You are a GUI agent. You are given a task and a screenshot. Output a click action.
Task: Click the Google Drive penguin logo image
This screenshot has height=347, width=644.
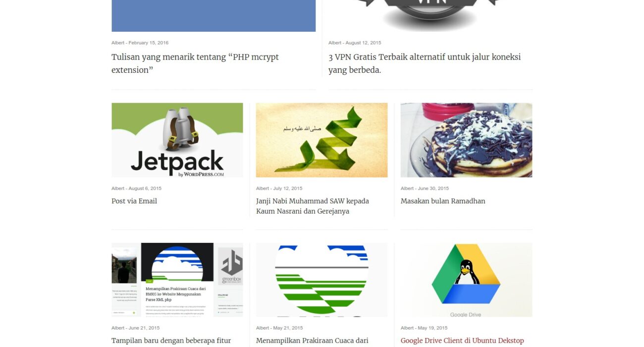467,280
